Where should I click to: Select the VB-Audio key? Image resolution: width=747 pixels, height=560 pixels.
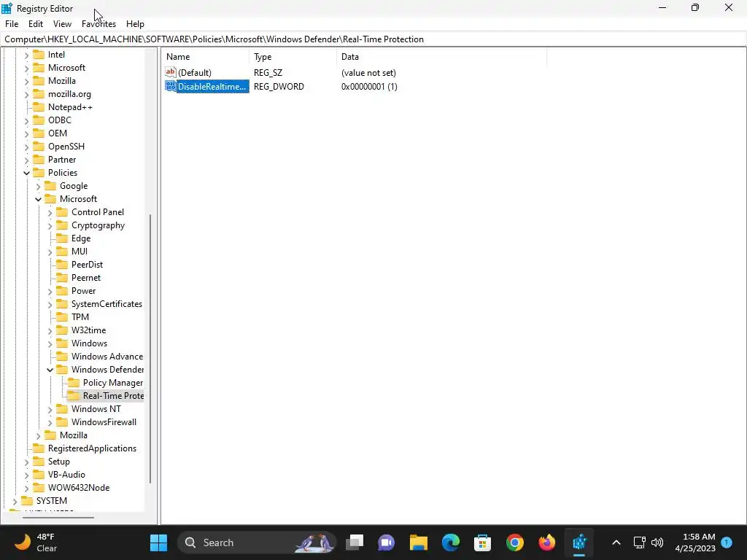coord(66,475)
